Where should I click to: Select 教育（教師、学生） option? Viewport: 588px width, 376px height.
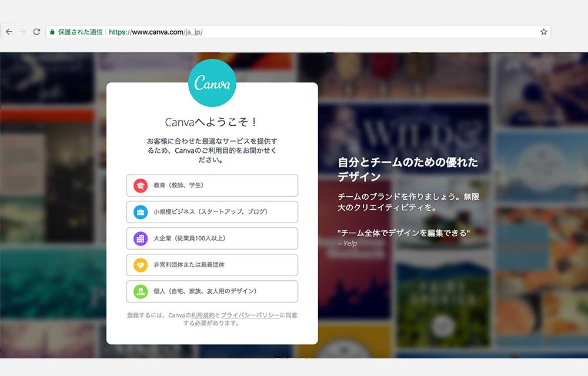point(212,186)
